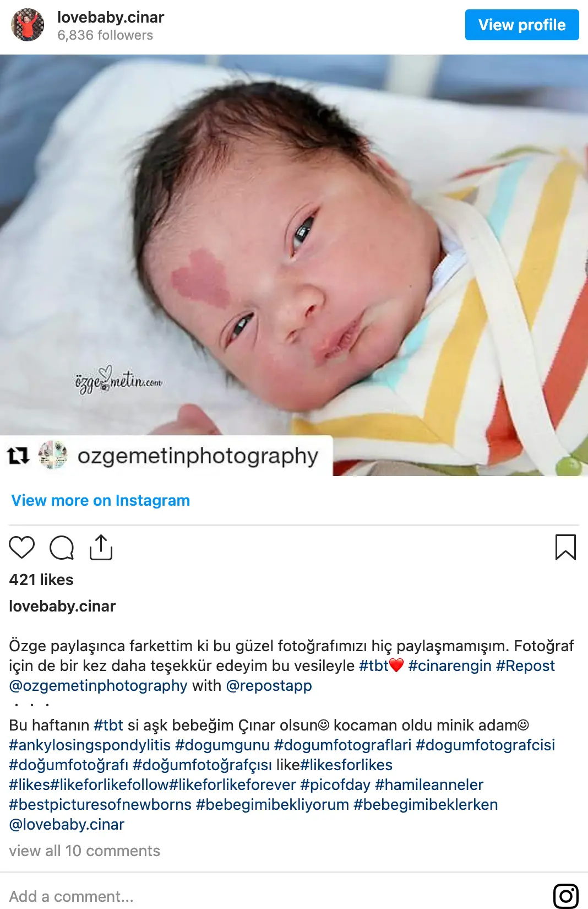Screen dimensions: 588x909
Task: Like the post with the heart icon
Action: (x=22, y=547)
